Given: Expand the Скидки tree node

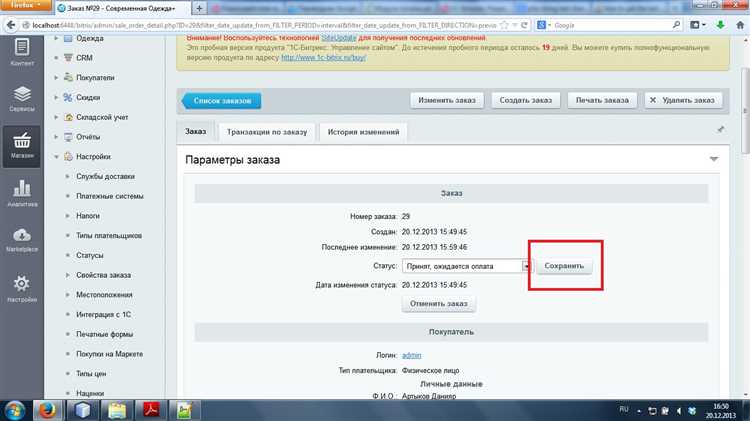Looking at the screenshot, I should (56, 97).
